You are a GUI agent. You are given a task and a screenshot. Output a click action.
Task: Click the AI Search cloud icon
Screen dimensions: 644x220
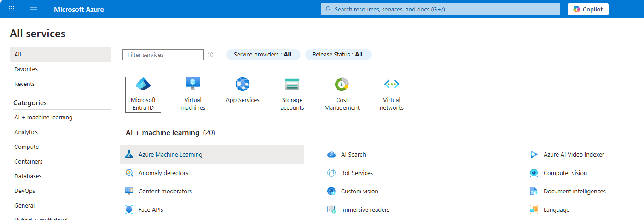click(x=331, y=155)
